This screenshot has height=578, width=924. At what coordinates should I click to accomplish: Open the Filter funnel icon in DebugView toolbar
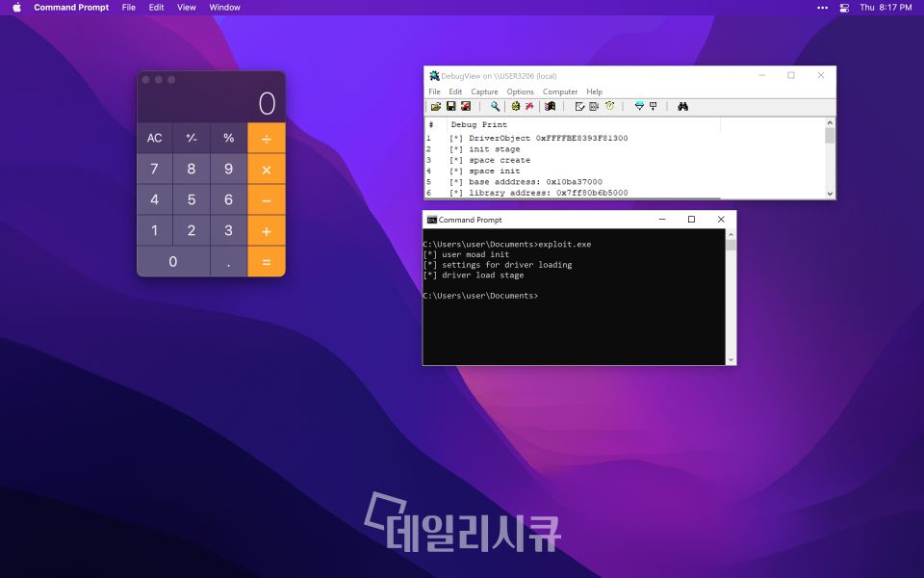(x=639, y=106)
